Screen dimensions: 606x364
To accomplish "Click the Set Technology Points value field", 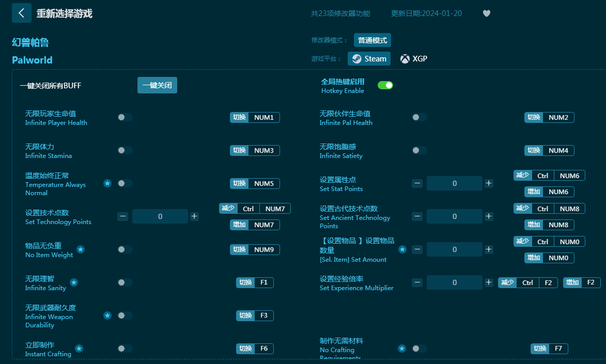I will tap(160, 216).
